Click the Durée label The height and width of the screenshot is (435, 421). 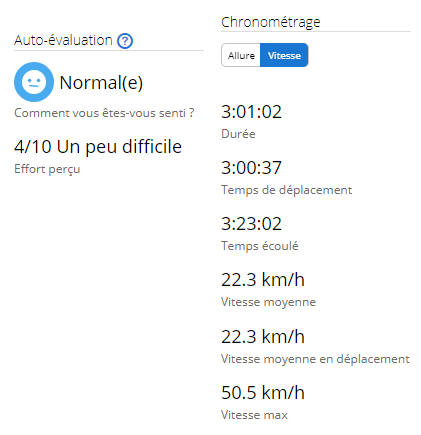pos(238,134)
